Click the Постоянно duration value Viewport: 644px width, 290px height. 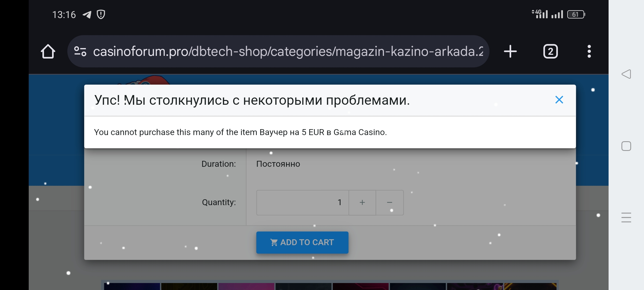click(278, 164)
